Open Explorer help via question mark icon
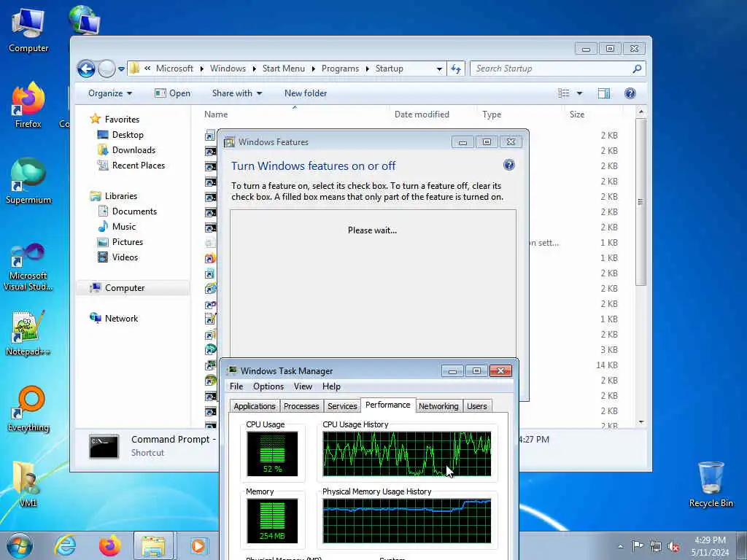This screenshot has height=560, width=747. pos(630,93)
